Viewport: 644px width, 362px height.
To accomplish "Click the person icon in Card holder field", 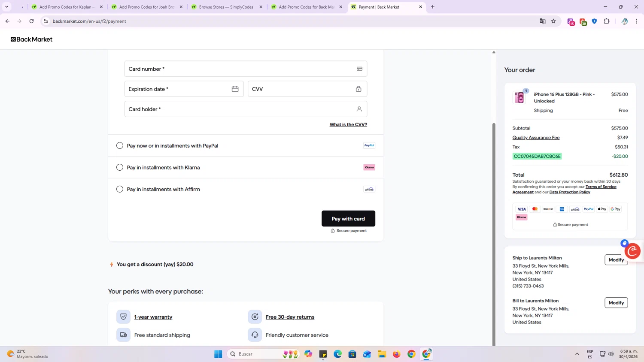I will pyautogui.click(x=359, y=109).
